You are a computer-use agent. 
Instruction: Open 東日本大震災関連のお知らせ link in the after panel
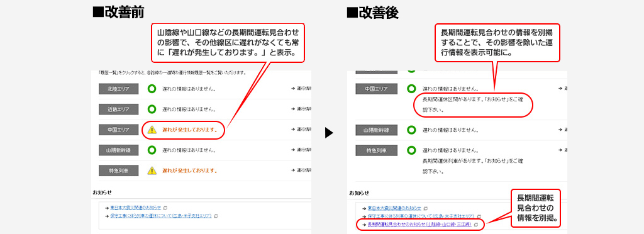tap(394, 208)
